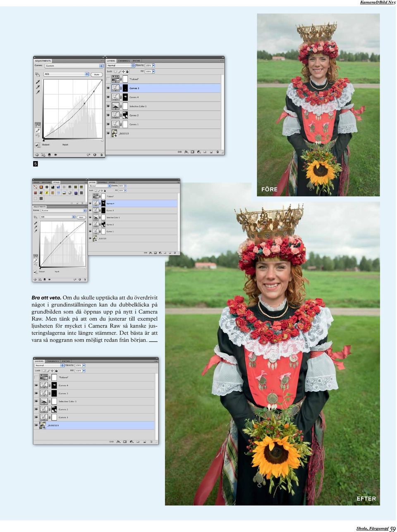The height and width of the screenshot is (532, 397).
Task: Open the Opacity arrow in bottom Layers panel
Action: [x=84, y=365]
